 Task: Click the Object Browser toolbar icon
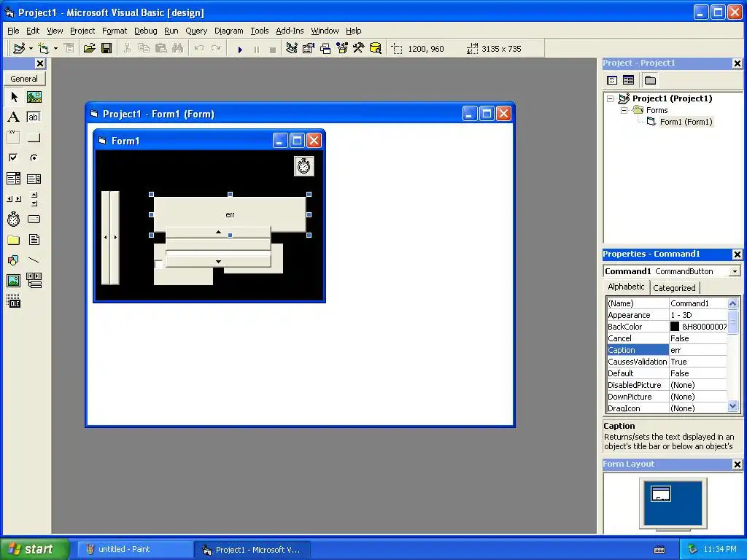coord(342,49)
